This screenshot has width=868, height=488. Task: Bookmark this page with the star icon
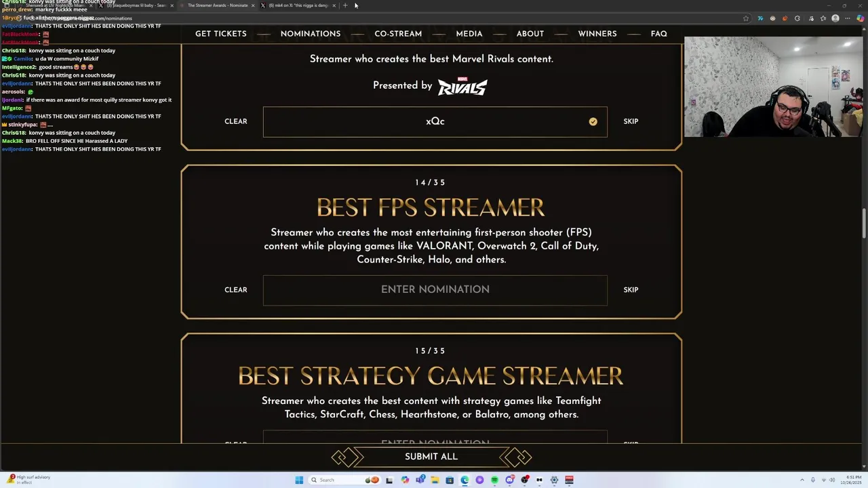tap(746, 18)
